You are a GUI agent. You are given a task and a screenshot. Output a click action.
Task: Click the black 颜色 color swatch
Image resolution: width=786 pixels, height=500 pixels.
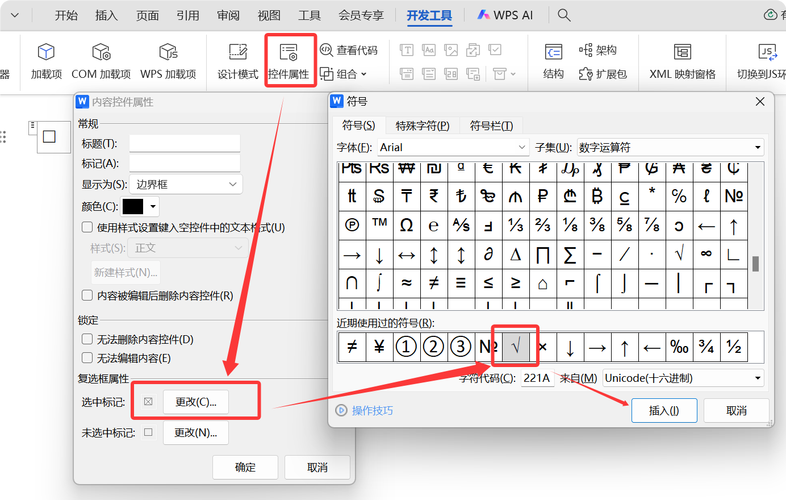point(133,206)
